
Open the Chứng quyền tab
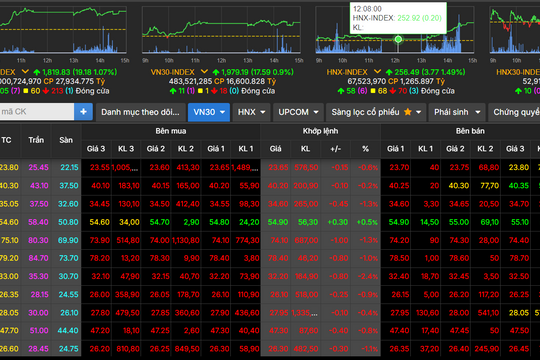(x=514, y=112)
